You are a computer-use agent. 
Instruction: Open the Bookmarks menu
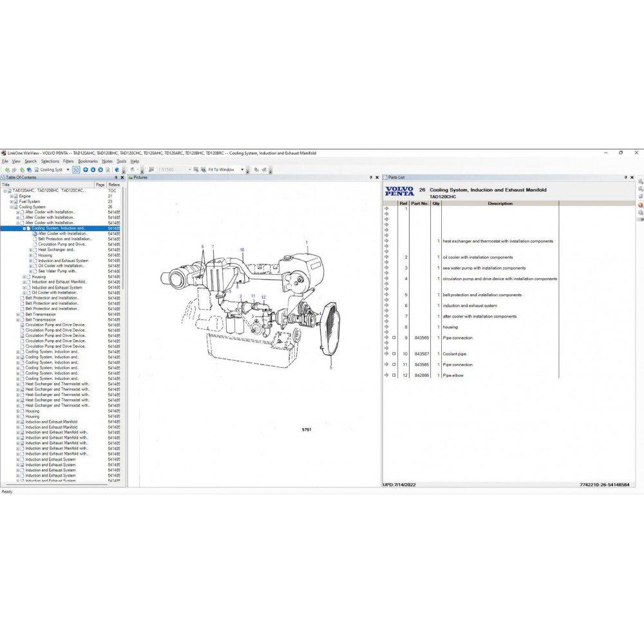pos(88,161)
